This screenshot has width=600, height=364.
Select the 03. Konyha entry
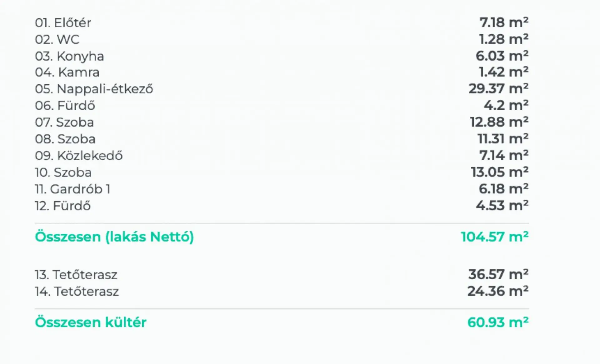coord(69,56)
